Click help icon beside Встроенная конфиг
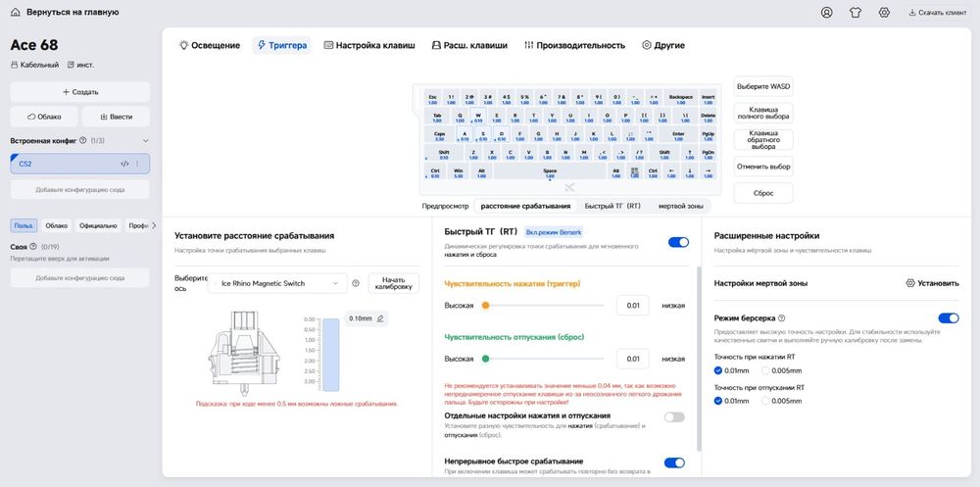The image size is (980, 487). coord(82,141)
